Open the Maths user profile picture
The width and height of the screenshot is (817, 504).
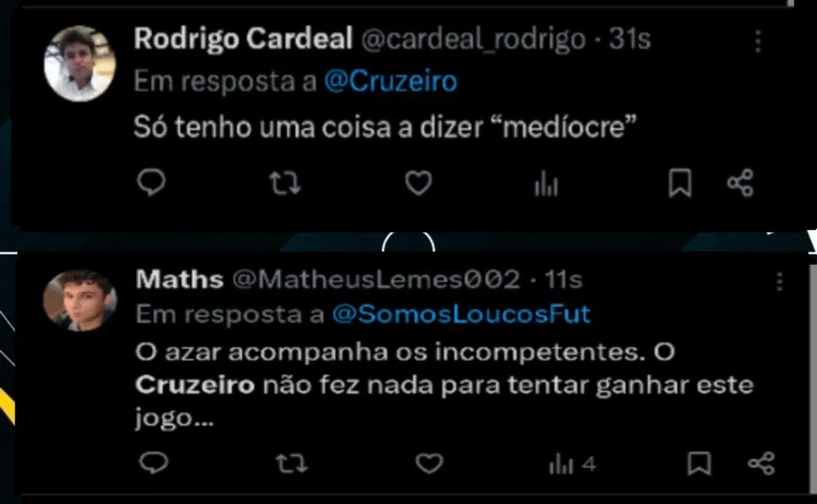point(80,301)
